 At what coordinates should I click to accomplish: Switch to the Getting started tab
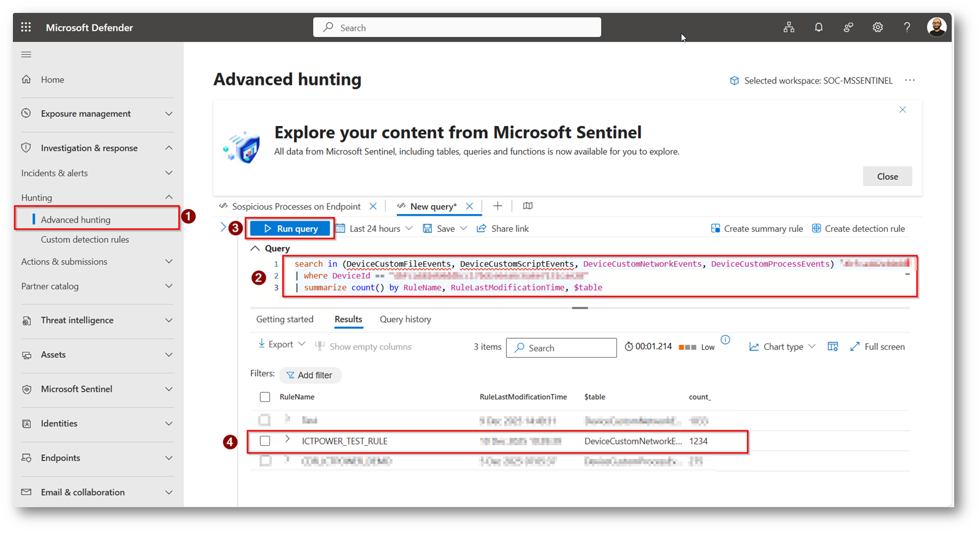coord(285,320)
